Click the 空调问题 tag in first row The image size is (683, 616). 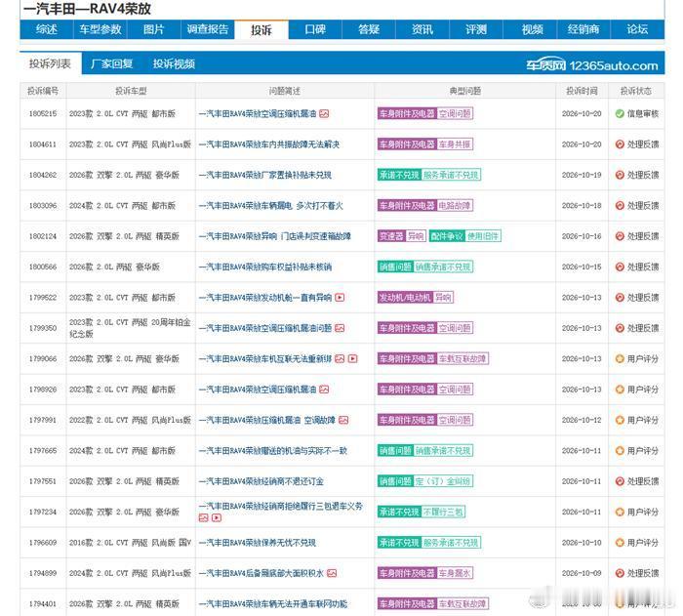coord(455,114)
